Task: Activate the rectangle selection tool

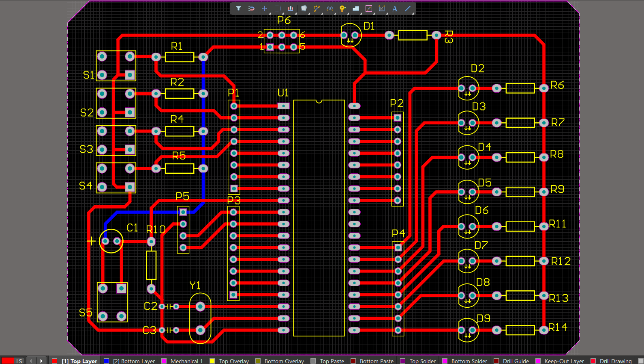Action: pyautogui.click(x=278, y=9)
